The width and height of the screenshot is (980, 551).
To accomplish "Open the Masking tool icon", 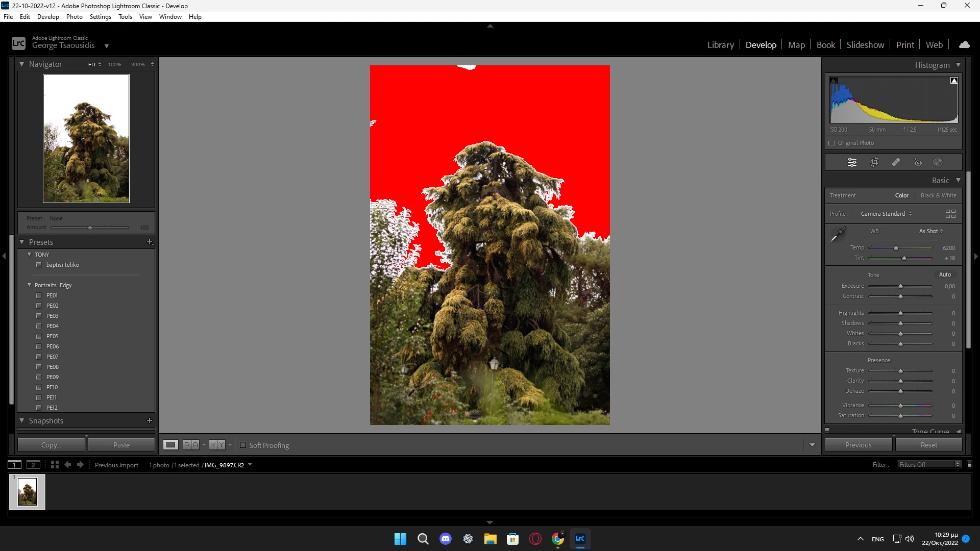I will click(938, 162).
